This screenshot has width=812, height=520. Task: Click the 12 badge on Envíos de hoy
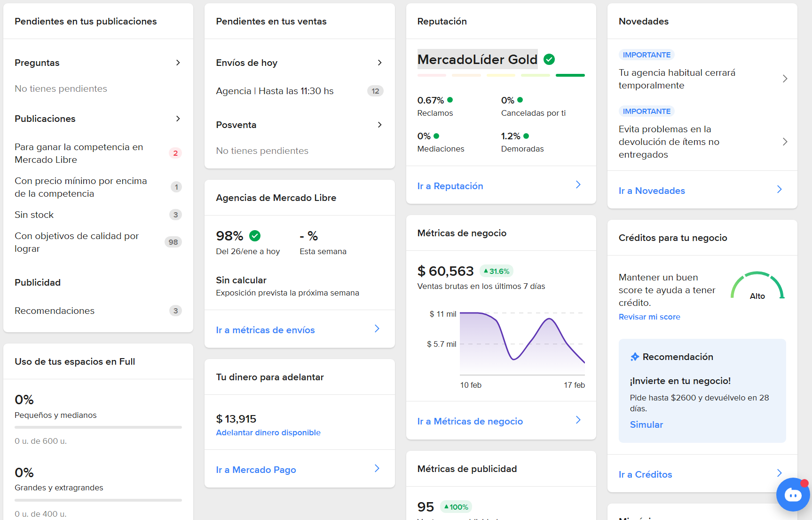pyautogui.click(x=375, y=91)
